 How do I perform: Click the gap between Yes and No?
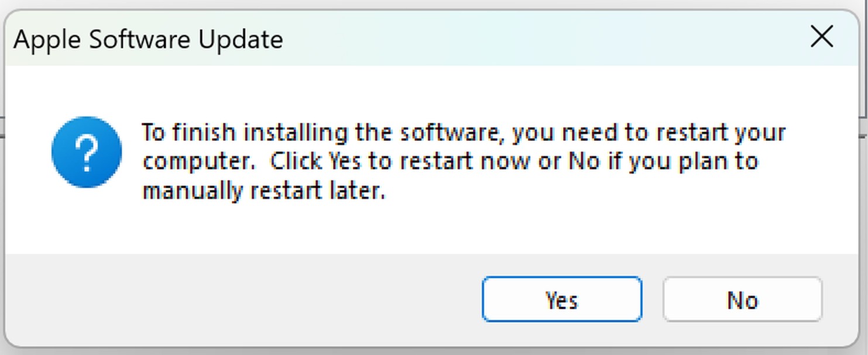[653, 299]
